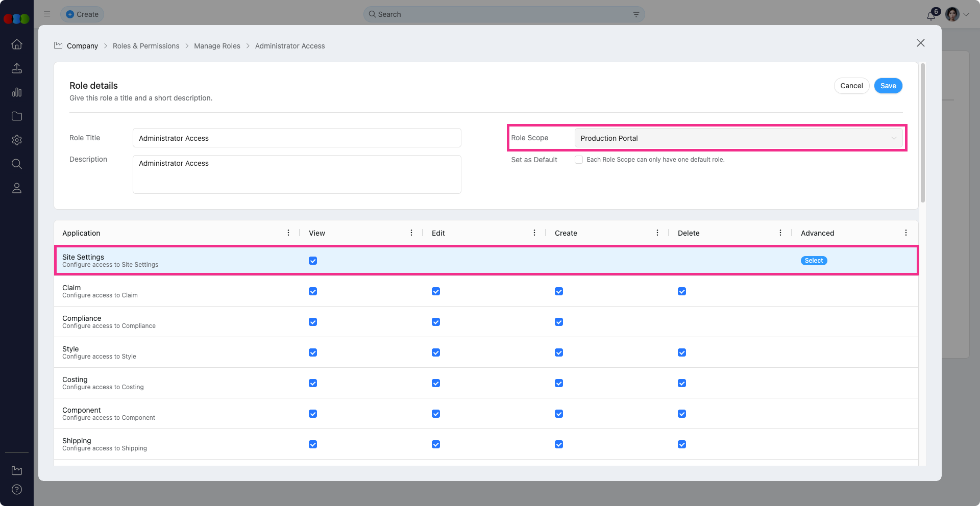980x506 pixels.
Task: Click the search filter icon
Action: (x=636, y=14)
